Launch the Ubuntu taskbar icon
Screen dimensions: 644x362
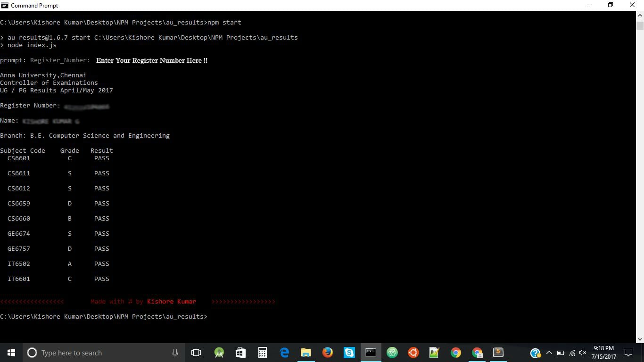click(413, 353)
